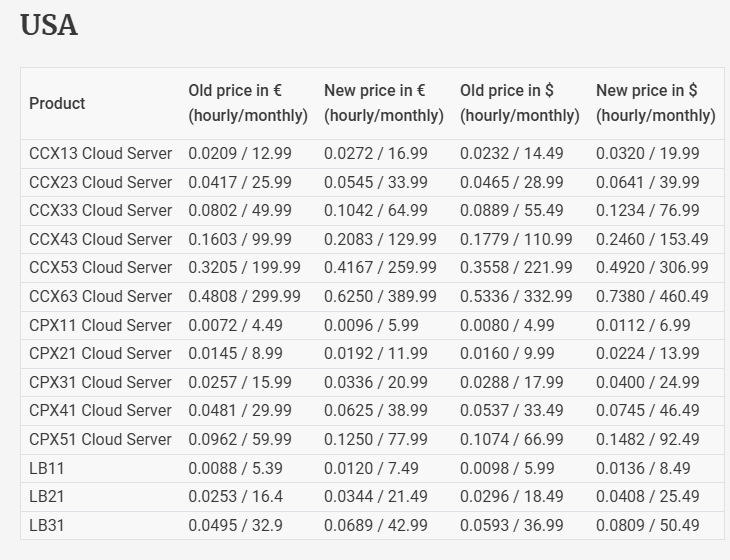This screenshot has width=730, height=560.
Task: Click the 0.0625 / 38.99 price cell
Action: [375, 411]
